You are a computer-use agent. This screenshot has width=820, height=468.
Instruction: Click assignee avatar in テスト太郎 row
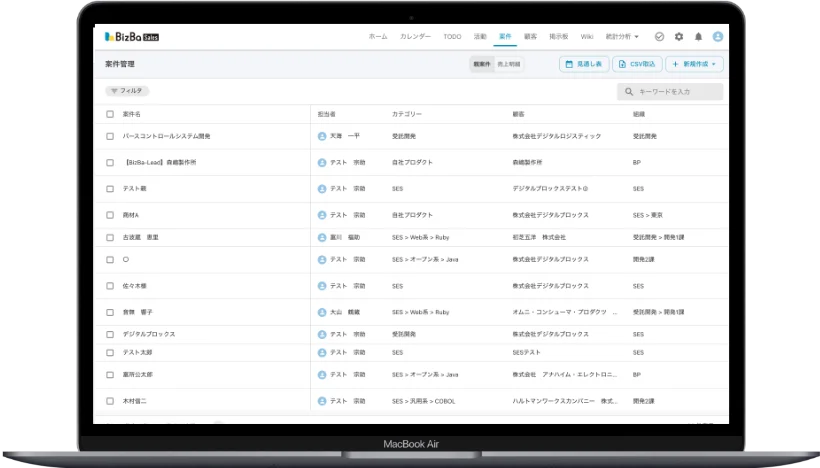tap(322, 352)
